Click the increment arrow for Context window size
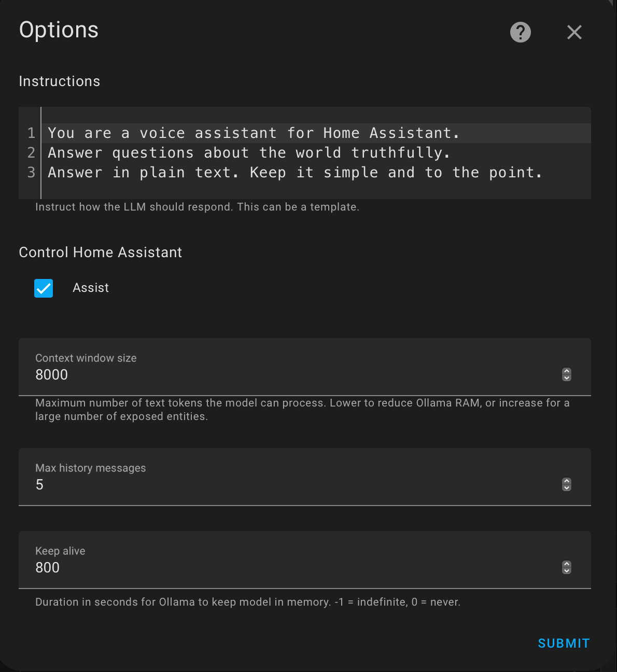The height and width of the screenshot is (672, 617). click(566, 371)
